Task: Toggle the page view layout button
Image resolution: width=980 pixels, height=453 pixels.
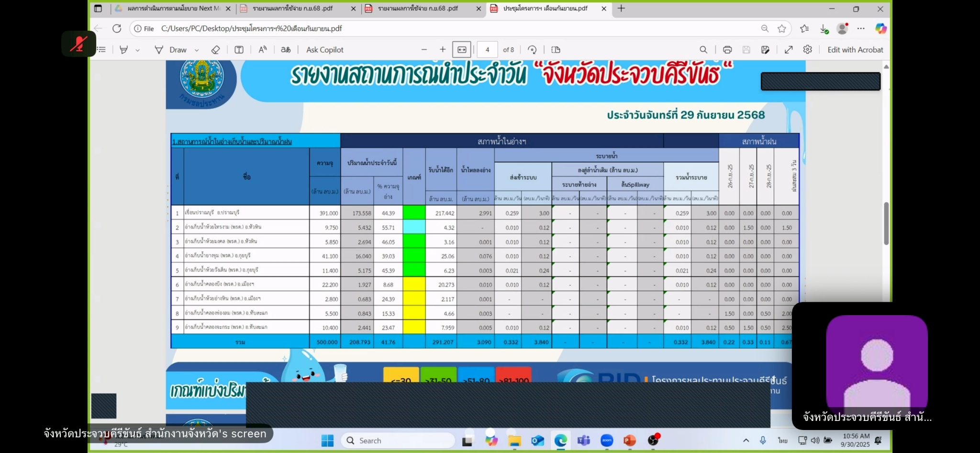Action: [556, 50]
